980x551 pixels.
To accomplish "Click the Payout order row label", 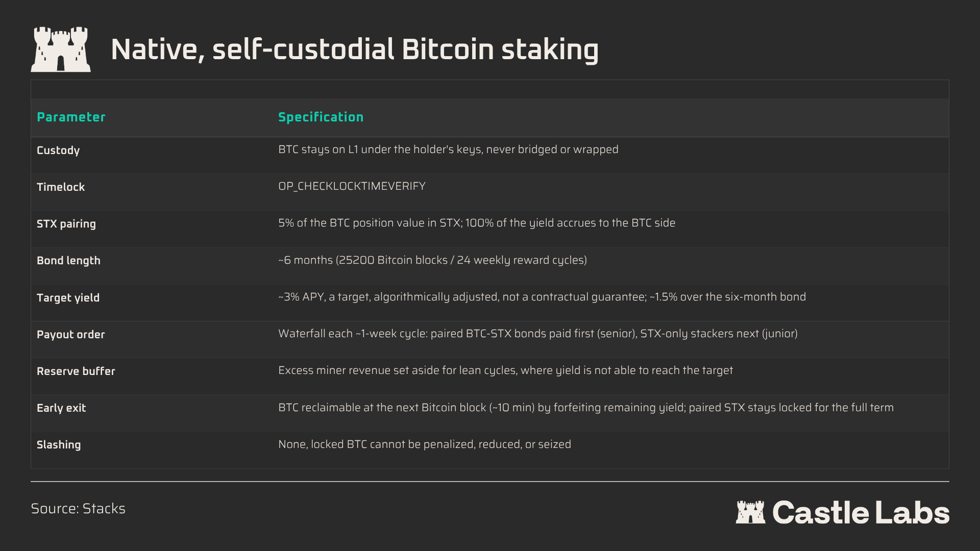I will [x=70, y=335].
